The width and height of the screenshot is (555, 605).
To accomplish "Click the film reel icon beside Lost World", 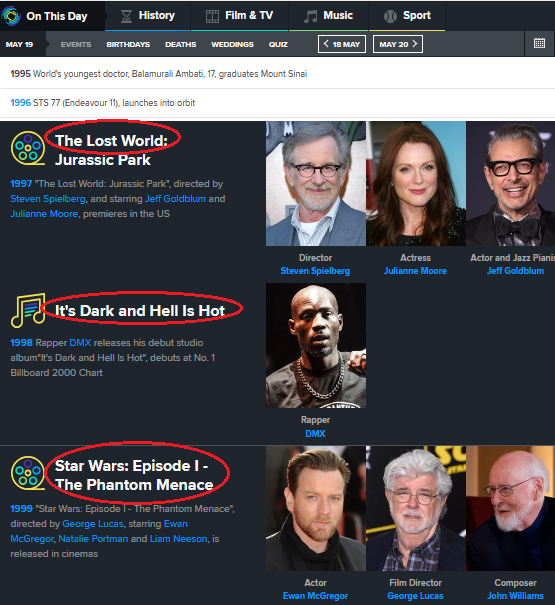I will click(x=28, y=148).
